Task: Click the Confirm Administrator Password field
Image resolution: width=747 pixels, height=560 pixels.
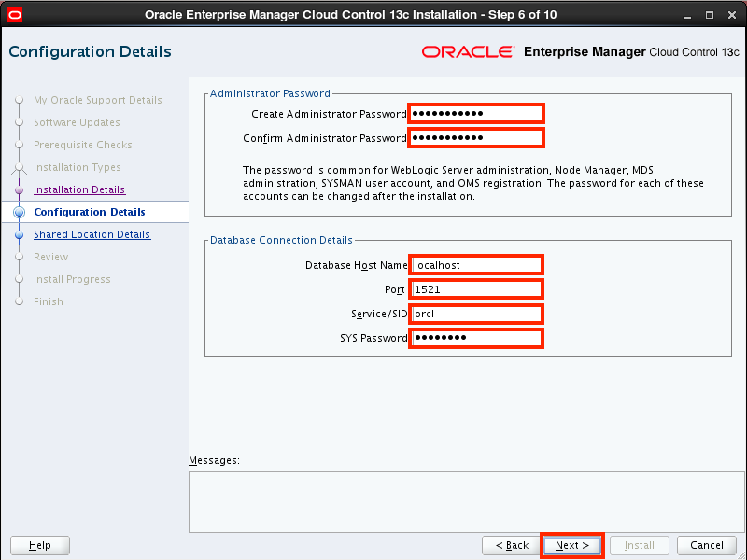Action: click(x=476, y=137)
